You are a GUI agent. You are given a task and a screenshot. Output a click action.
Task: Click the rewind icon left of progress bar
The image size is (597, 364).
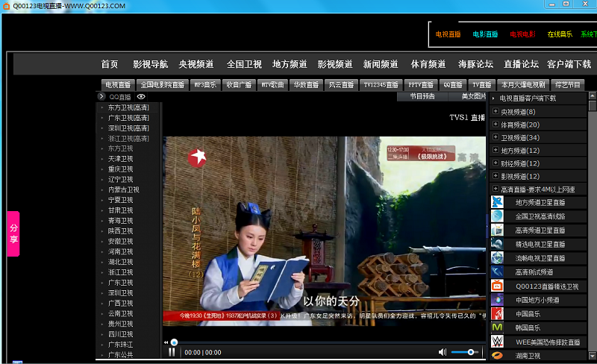pos(166,342)
